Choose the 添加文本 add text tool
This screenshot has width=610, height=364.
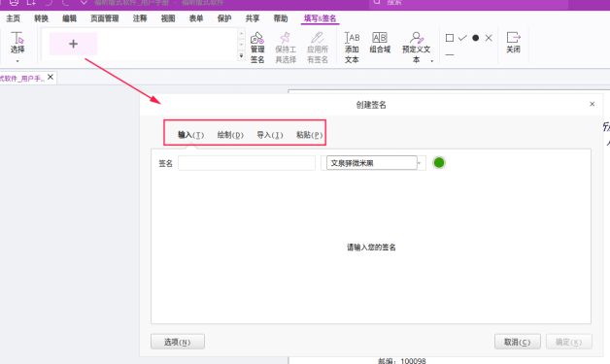pyautogui.click(x=352, y=48)
